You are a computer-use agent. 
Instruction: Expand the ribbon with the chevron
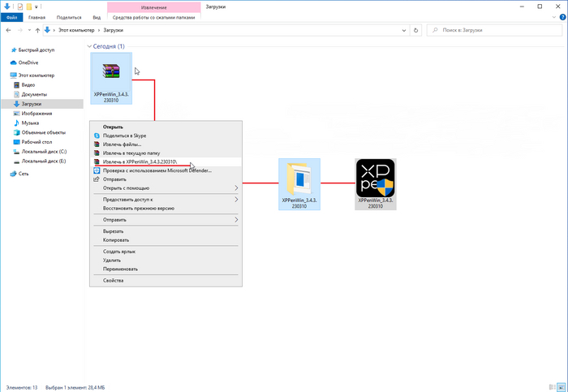pyautogui.click(x=554, y=17)
